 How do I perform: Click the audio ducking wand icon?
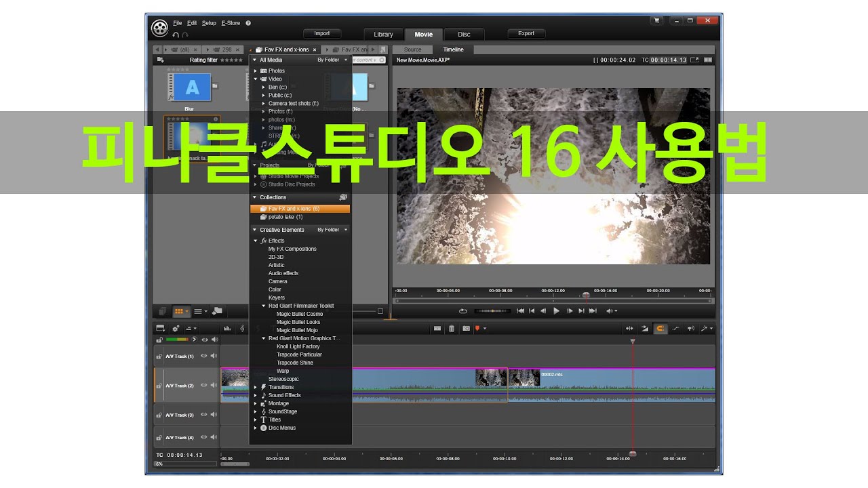pos(705,329)
